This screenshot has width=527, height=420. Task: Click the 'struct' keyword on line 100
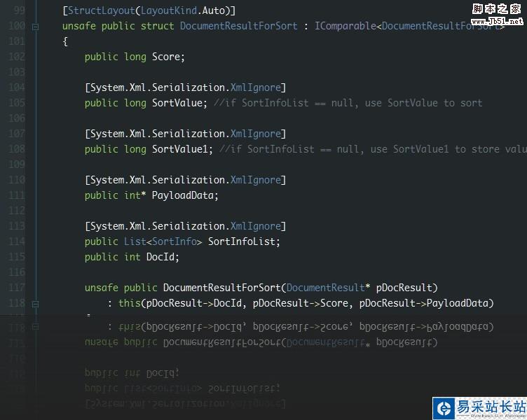click(x=157, y=26)
